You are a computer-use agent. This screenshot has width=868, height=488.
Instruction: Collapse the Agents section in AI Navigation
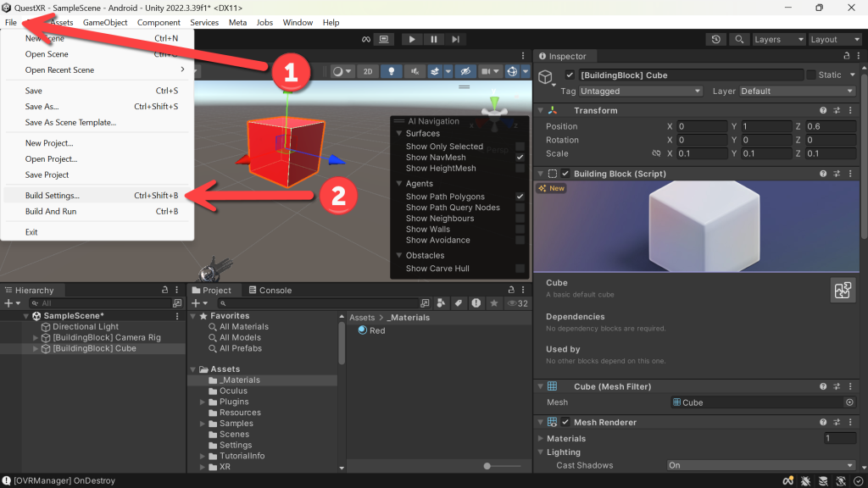(399, 183)
